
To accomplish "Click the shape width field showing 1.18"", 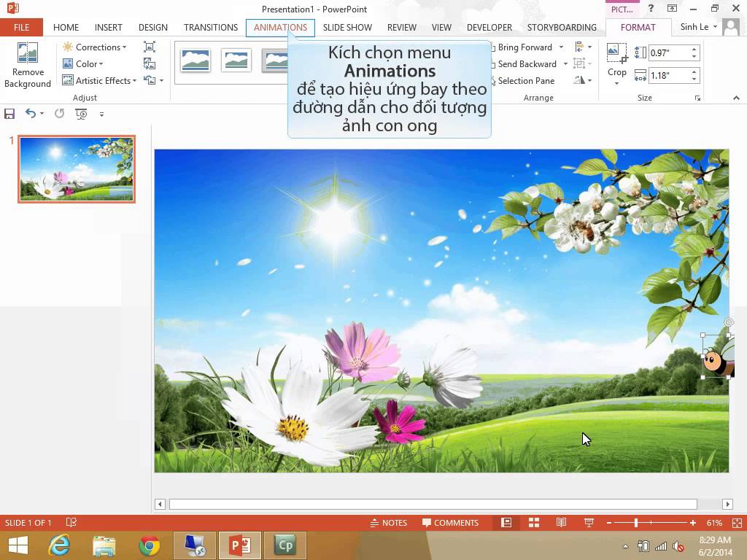I will point(669,75).
